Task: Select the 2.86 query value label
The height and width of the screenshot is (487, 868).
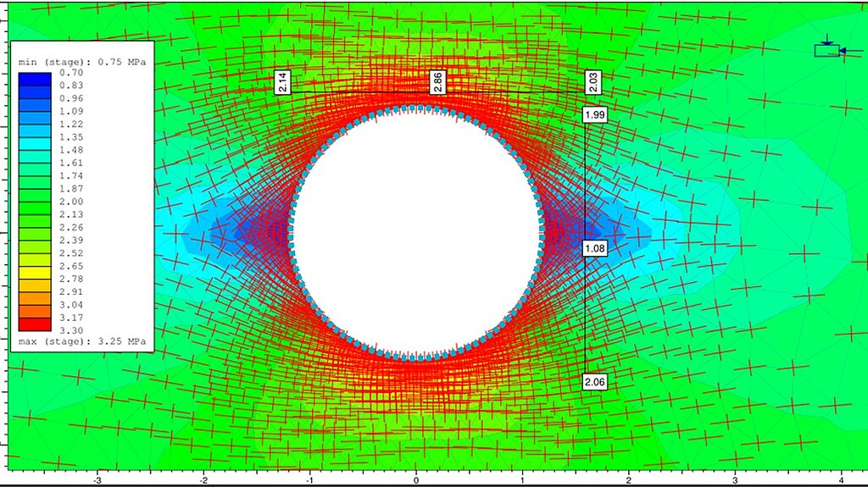Action: tap(437, 81)
